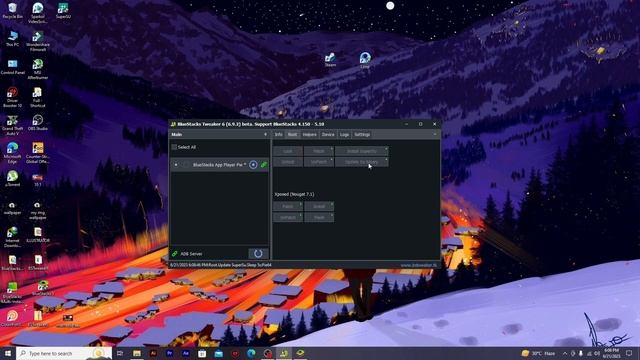Click the UnPatch button beside Unlock
This screenshot has height=360, width=640.
(319, 162)
